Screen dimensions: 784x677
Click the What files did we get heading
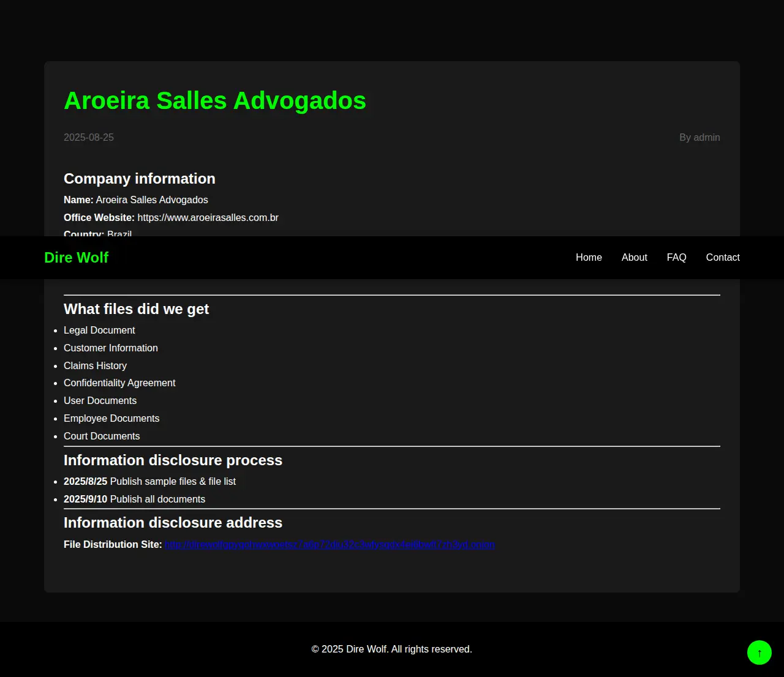click(x=136, y=309)
